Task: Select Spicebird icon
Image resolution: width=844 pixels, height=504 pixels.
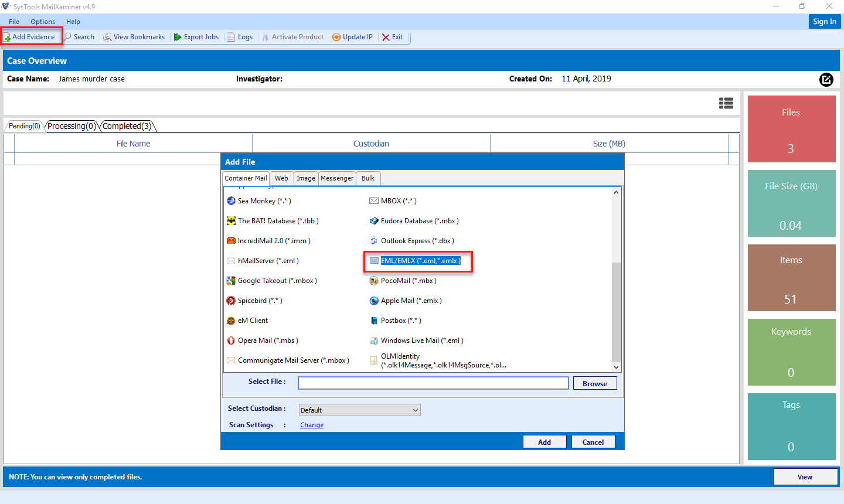Action: pos(231,301)
